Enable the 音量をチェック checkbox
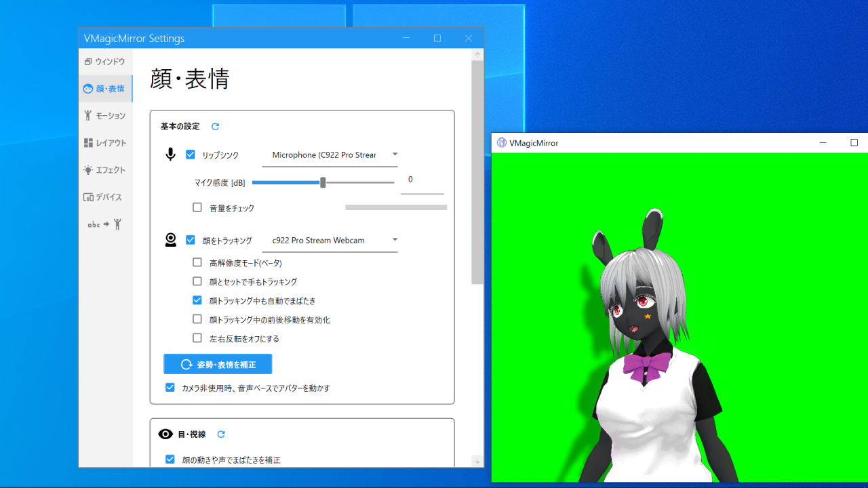Screen dimensions: 868x488 pyautogui.click(x=197, y=207)
